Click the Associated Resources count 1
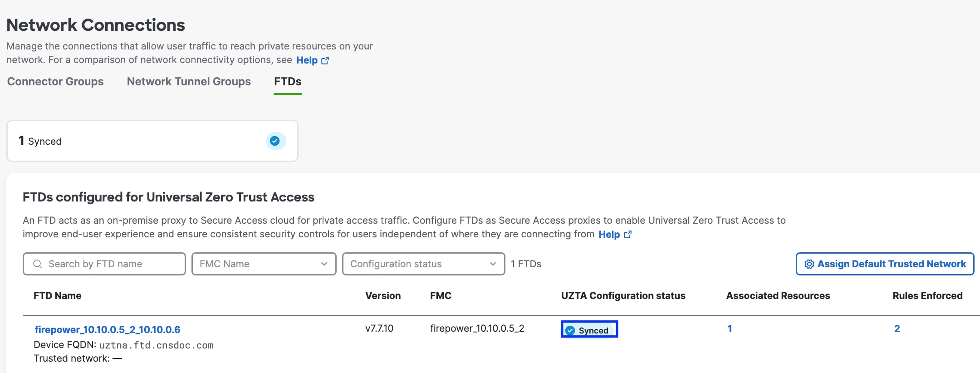The width and height of the screenshot is (980, 373). (730, 329)
